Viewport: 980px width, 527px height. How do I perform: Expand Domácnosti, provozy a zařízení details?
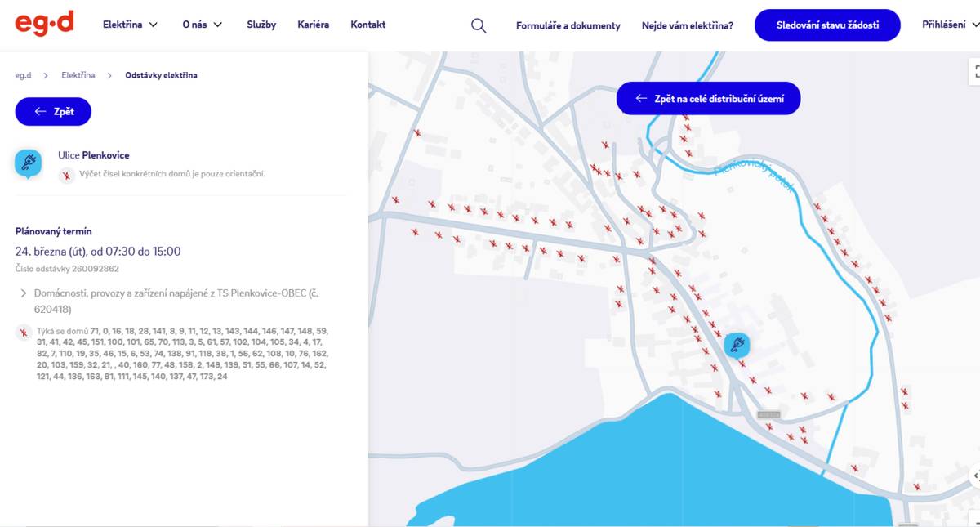pyautogui.click(x=24, y=293)
